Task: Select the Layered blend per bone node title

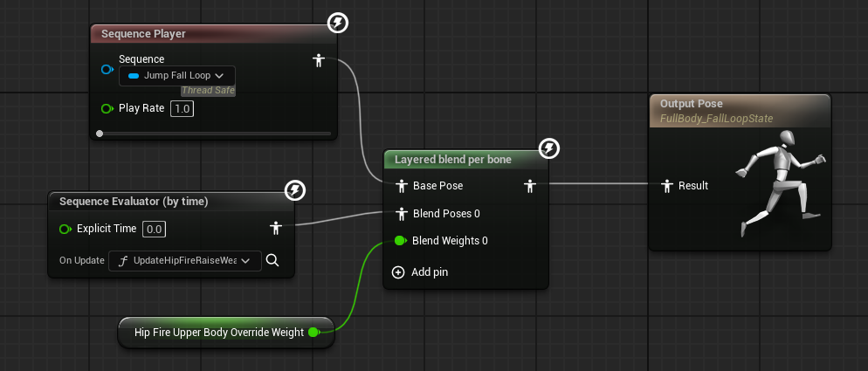Action: tap(453, 160)
